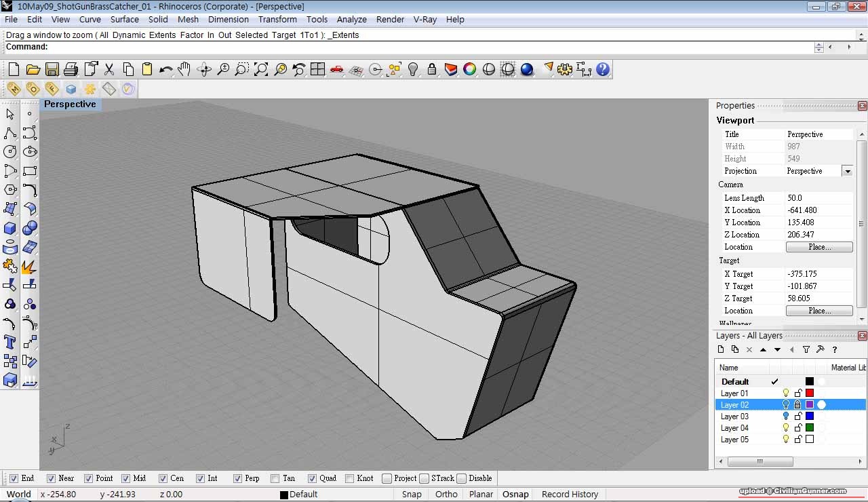Open the four-viewport layout icon

pos(317,69)
